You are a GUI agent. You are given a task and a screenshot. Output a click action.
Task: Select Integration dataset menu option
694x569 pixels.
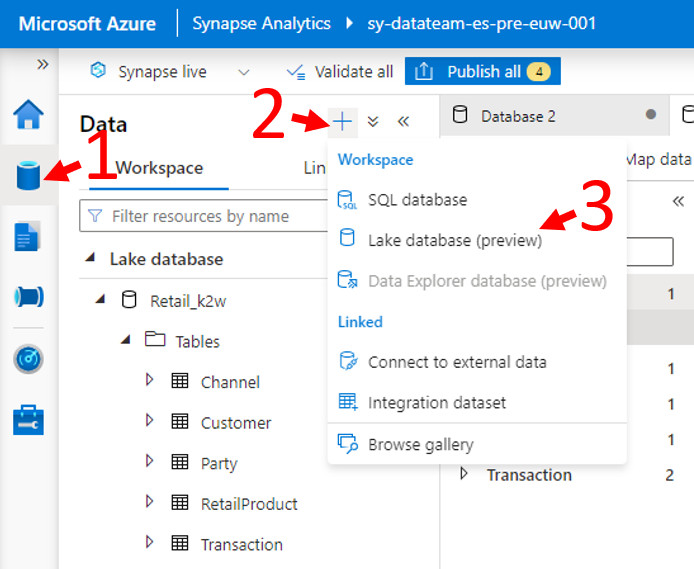(x=477, y=403)
